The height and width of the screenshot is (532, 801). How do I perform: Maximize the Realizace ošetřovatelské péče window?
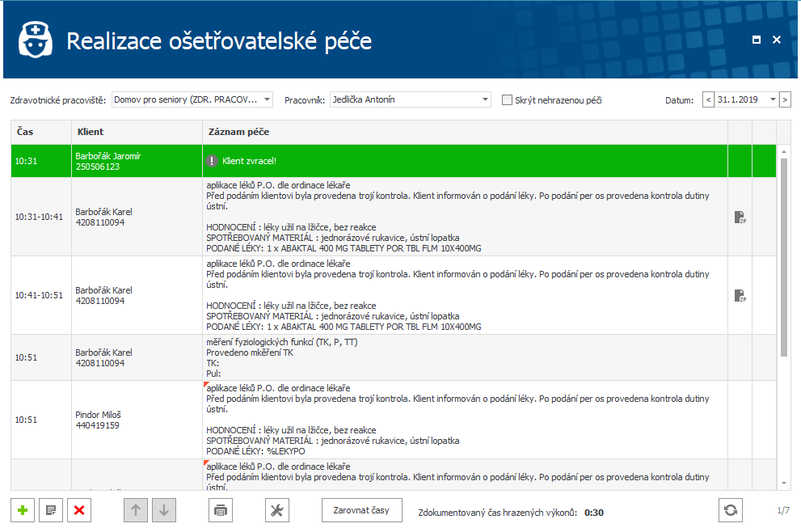(757, 40)
